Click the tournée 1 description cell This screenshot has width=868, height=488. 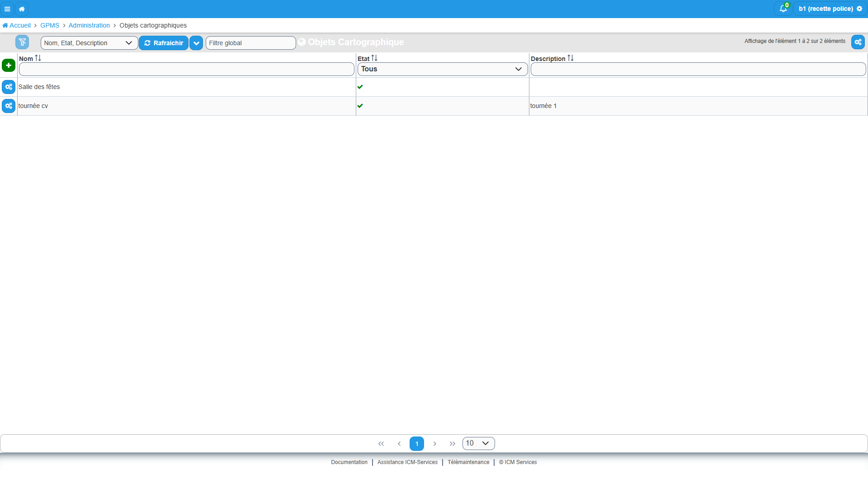(698, 106)
